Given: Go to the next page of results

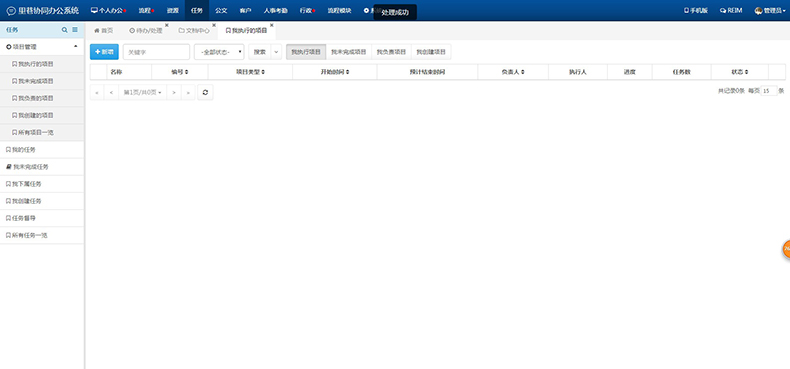Looking at the screenshot, I should [173, 93].
